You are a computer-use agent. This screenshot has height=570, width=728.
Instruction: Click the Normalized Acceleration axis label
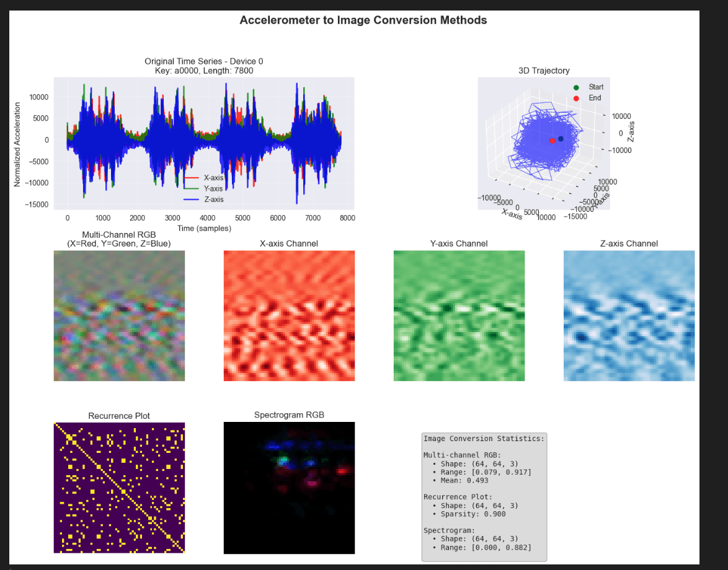pos(17,145)
